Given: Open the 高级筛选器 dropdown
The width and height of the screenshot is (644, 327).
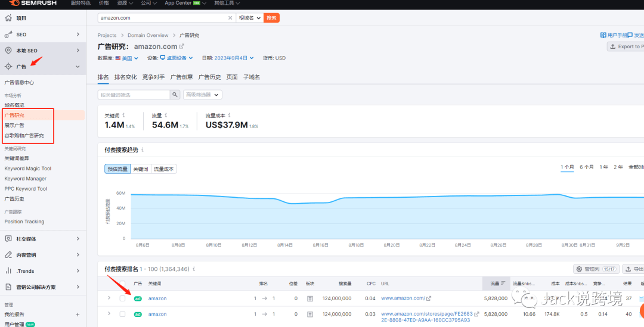Looking at the screenshot, I should point(203,95).
